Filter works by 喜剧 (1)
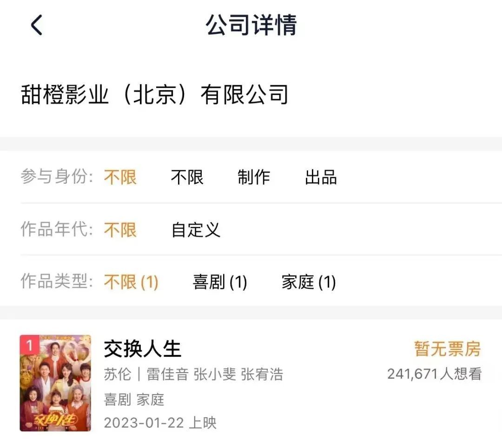Image resolution: width=502 pixels, height=448 pixels. [x=220, y=282]
